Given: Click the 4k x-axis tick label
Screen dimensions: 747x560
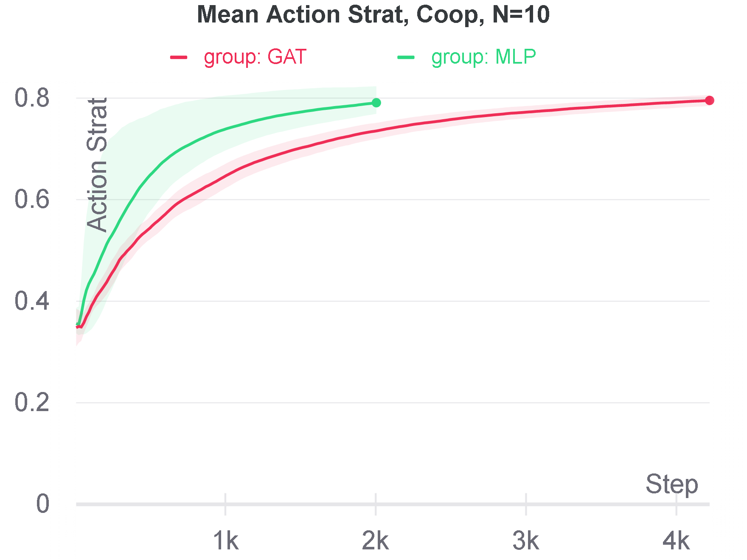Looking at the screenshot, I should coord(676,541).
